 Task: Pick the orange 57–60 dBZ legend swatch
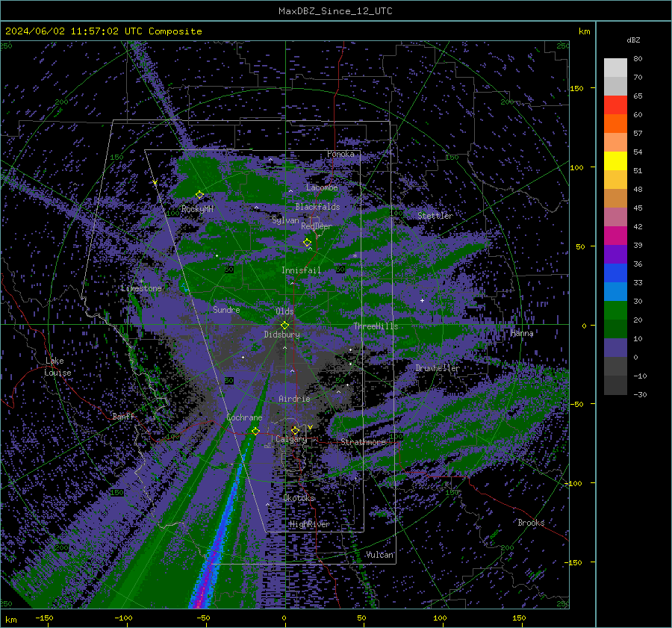pos(615,123)
